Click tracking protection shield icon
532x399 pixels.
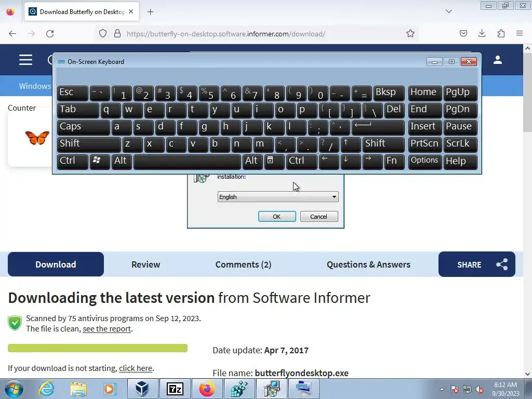(x=103, y=34)
